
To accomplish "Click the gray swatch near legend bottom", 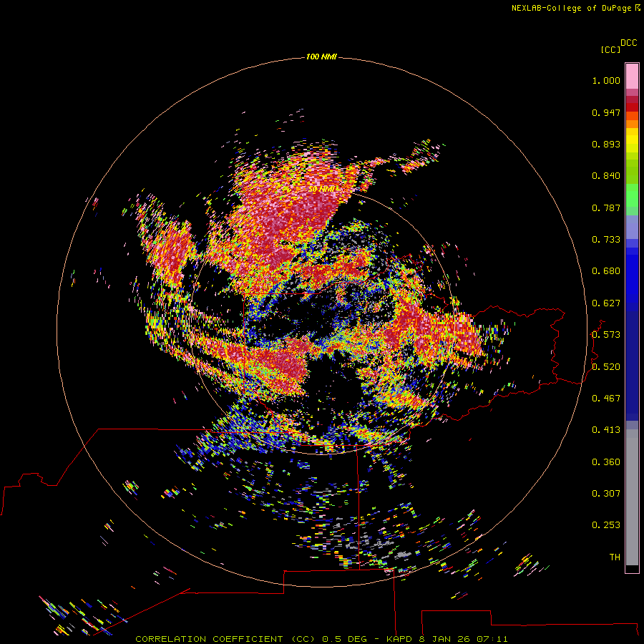I will 632,501.
